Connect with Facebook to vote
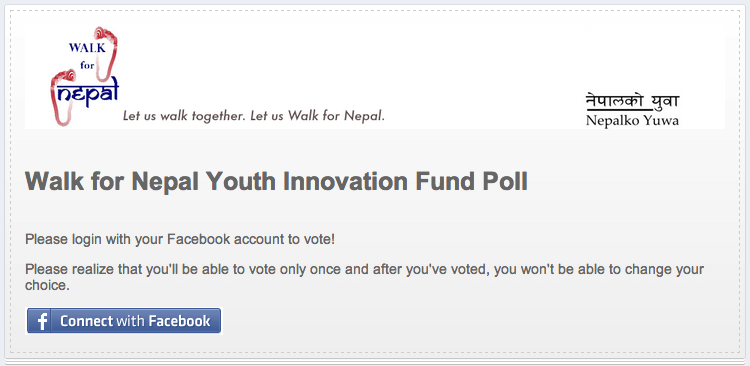The image size is (750, 366). (124, 321)
